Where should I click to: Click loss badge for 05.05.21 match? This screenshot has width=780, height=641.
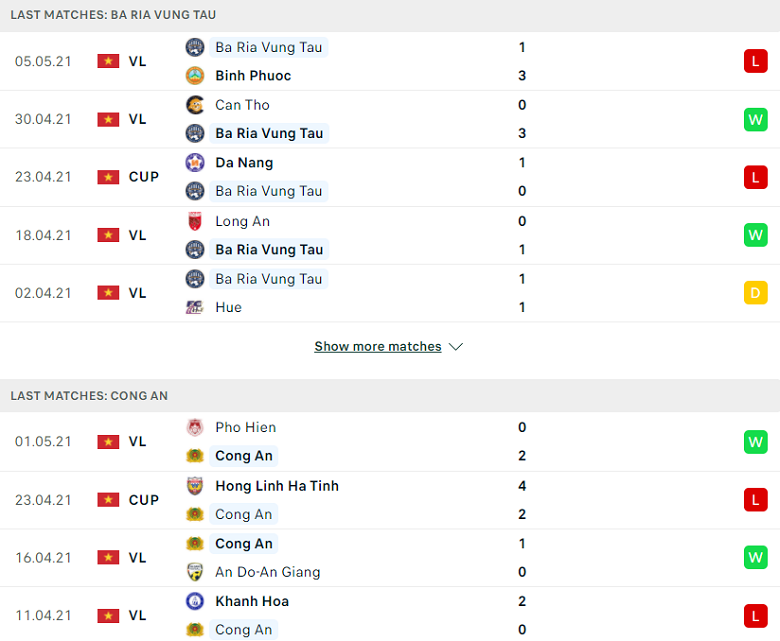(755, 61)
